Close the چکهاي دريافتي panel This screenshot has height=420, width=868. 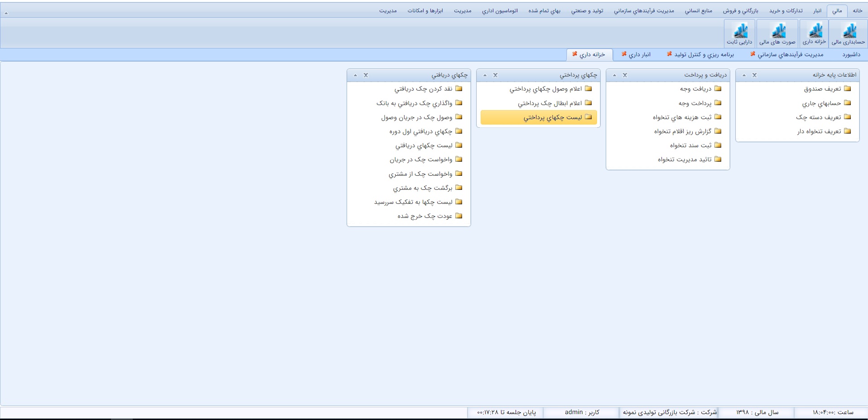pyautogui.click(x=366, y=75)
